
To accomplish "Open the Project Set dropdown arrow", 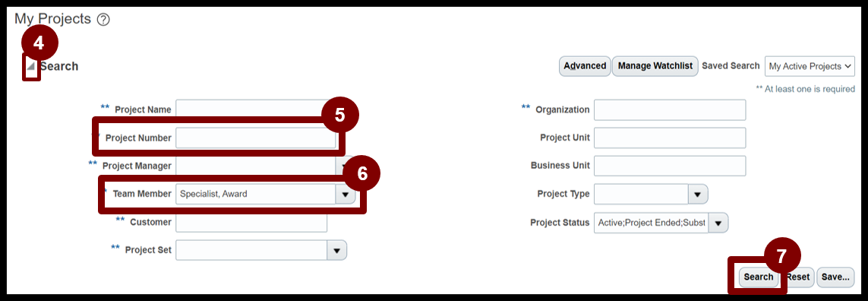I will (336, 250).
